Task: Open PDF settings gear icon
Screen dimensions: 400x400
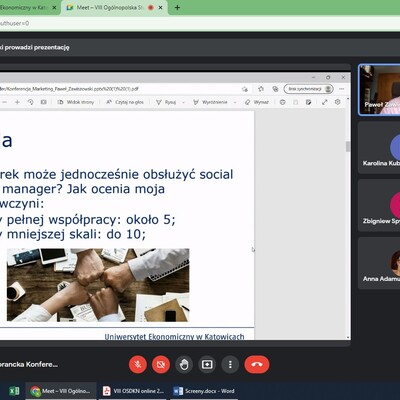Action: pos(338,102)
